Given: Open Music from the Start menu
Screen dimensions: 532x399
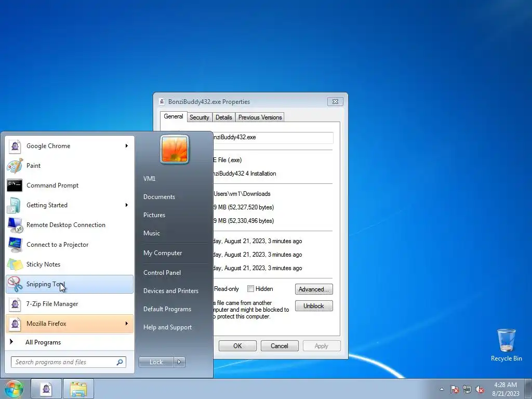Looking at the screenshot, I should (x=152, y=233).
